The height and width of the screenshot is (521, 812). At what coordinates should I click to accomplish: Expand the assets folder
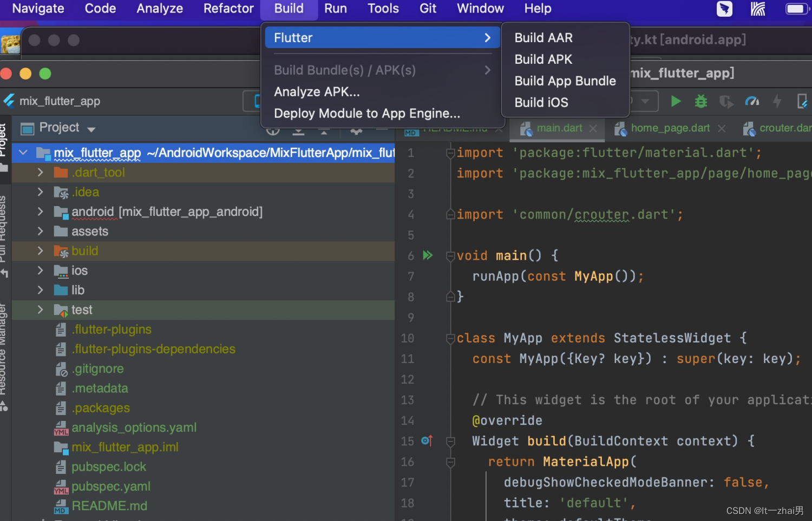point(40,231)
